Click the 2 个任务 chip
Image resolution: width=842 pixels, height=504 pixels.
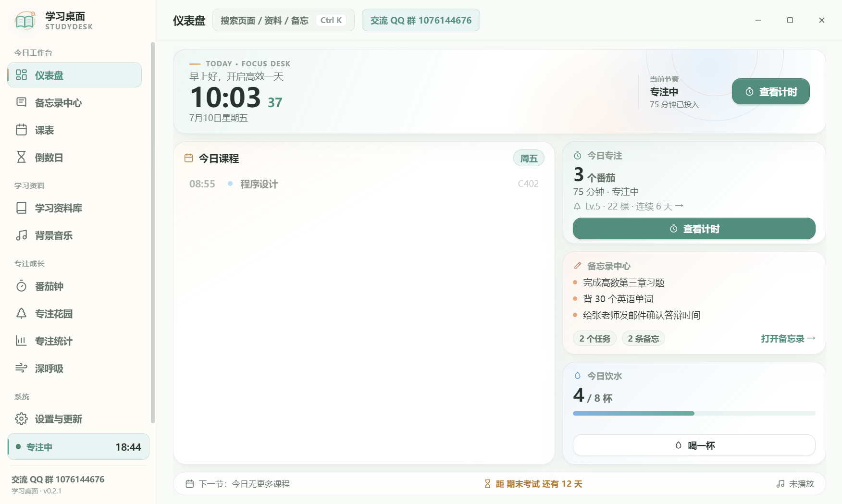coord(594,338)
